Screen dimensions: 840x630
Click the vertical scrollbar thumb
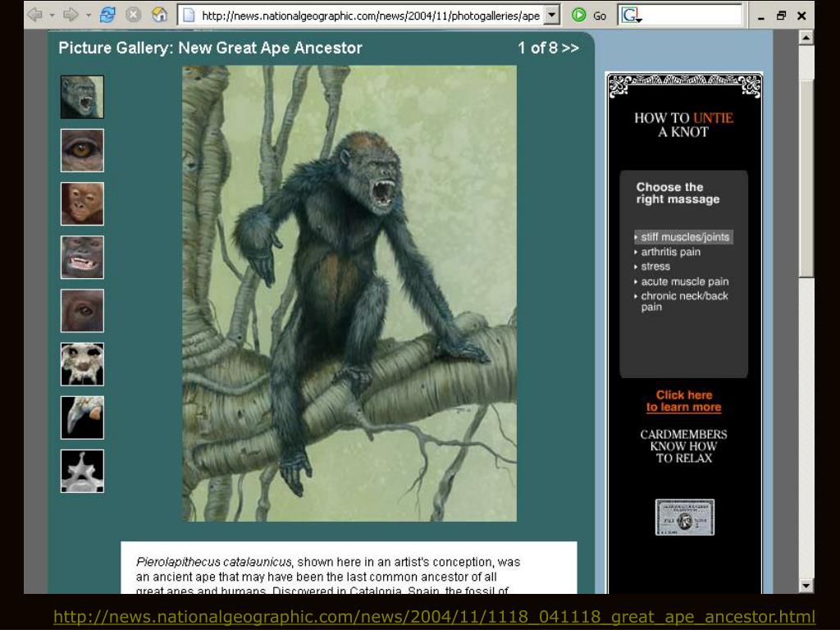pos(806,177)
